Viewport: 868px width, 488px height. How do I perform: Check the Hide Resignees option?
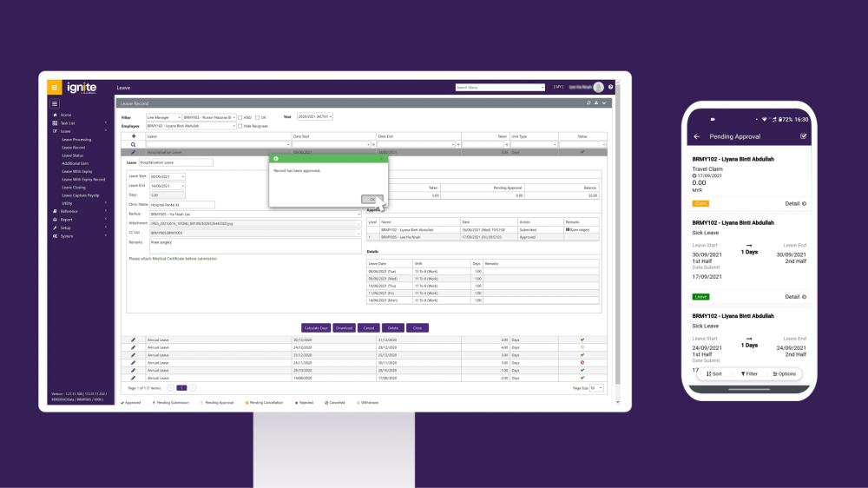point(241,126)
